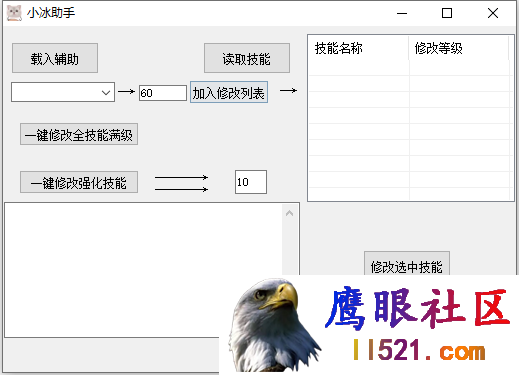The image size is (519, 375).
Task: Click the 鹰眼社区 watermark text
Action: 417,308
